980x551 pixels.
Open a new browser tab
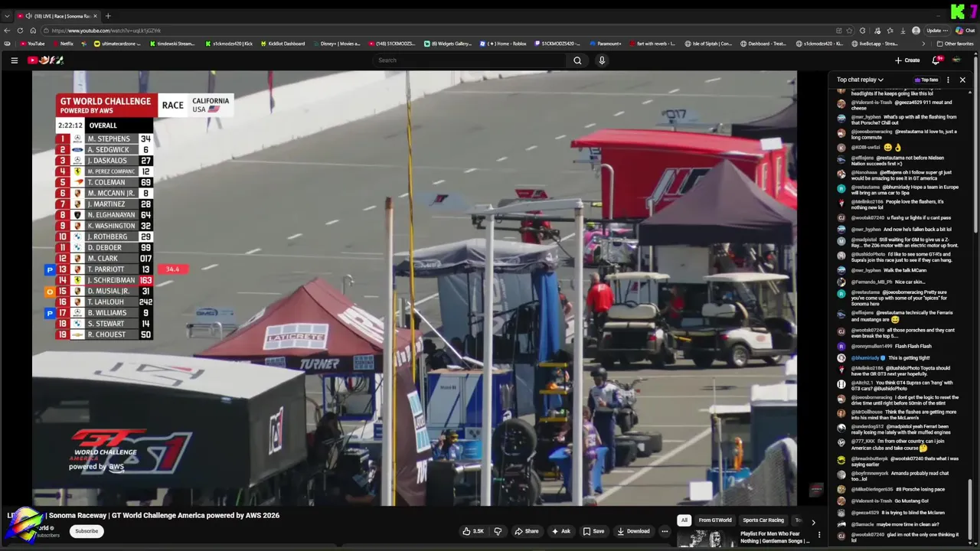click(108, 16)
